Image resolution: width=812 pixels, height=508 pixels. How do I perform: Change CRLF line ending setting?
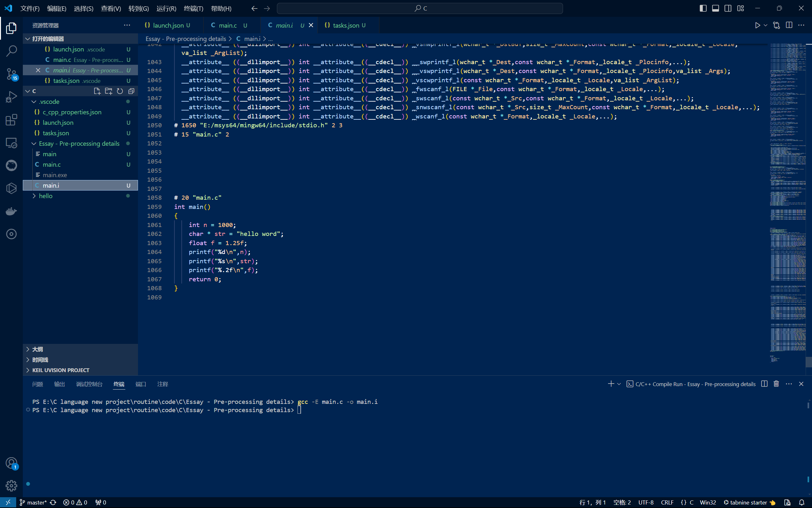(667, 503)
